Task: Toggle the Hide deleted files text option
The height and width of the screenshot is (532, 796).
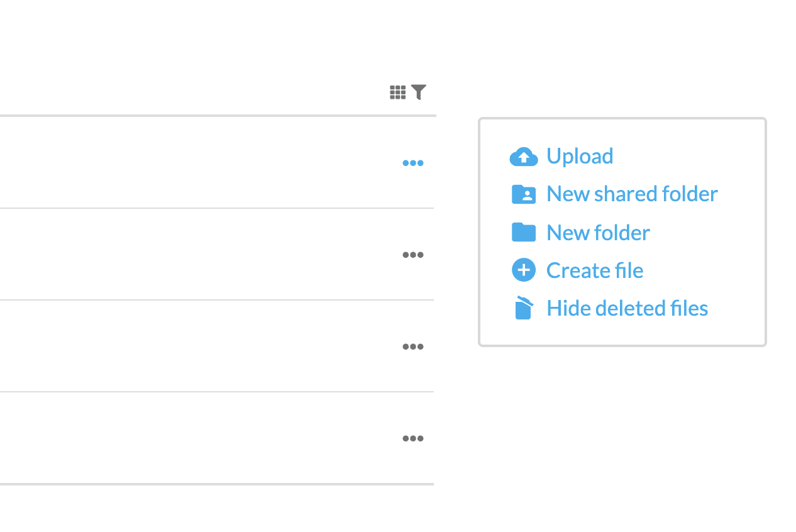Action: (627, 308)
